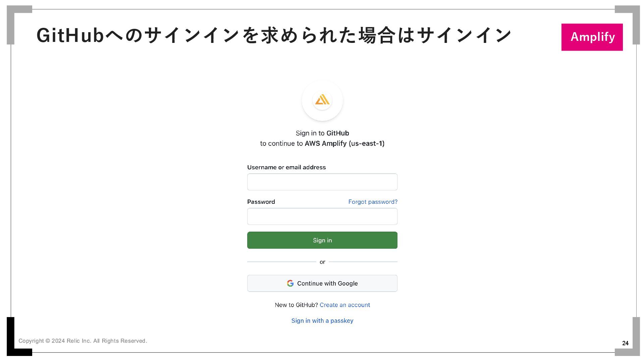Open the Forgot password? link

click(373, 202)
